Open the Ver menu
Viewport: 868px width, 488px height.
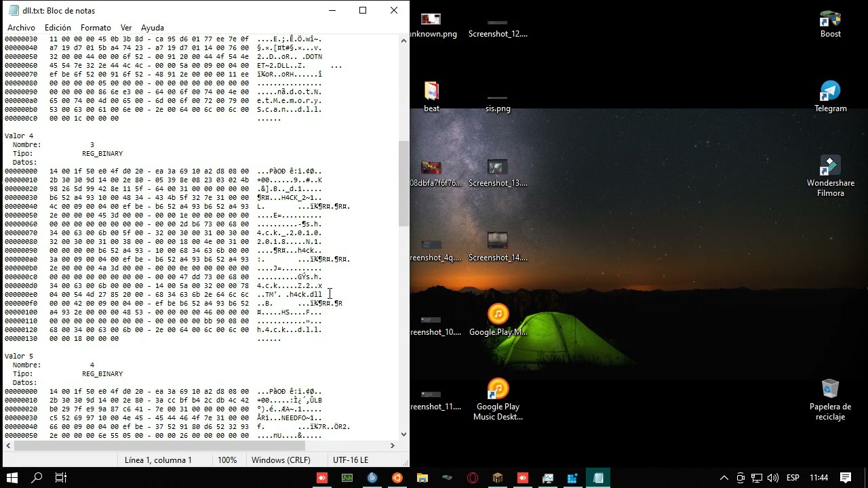[126, 28]
